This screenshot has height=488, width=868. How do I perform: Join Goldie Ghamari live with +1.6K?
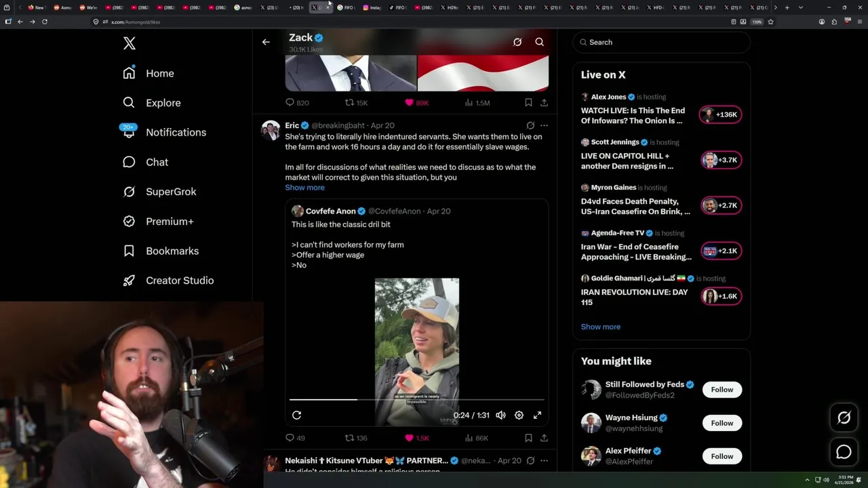720,296
